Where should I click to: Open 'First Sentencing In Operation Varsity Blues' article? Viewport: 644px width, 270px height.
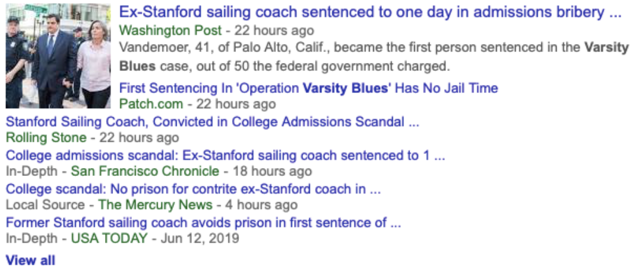coord(309,88)
